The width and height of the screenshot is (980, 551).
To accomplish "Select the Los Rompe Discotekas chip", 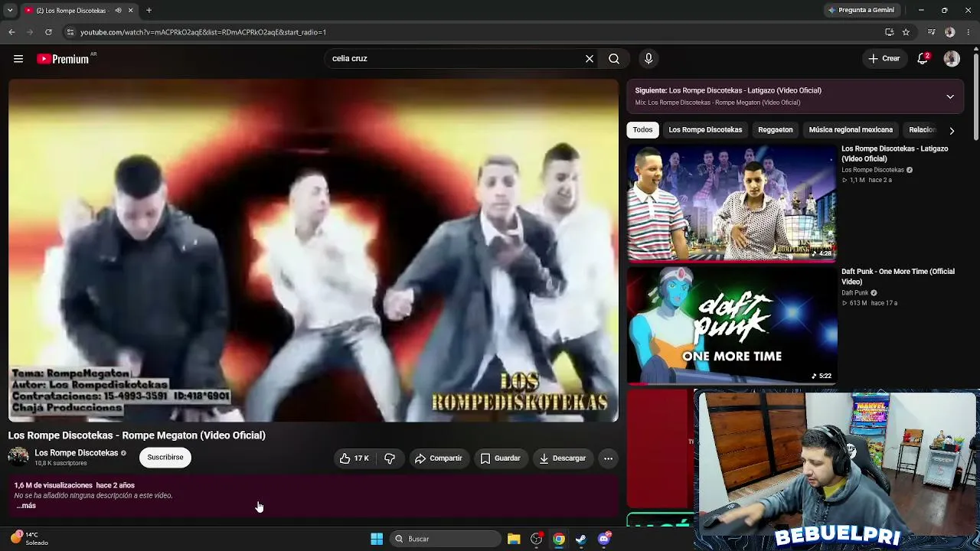I will pos(705,130).
